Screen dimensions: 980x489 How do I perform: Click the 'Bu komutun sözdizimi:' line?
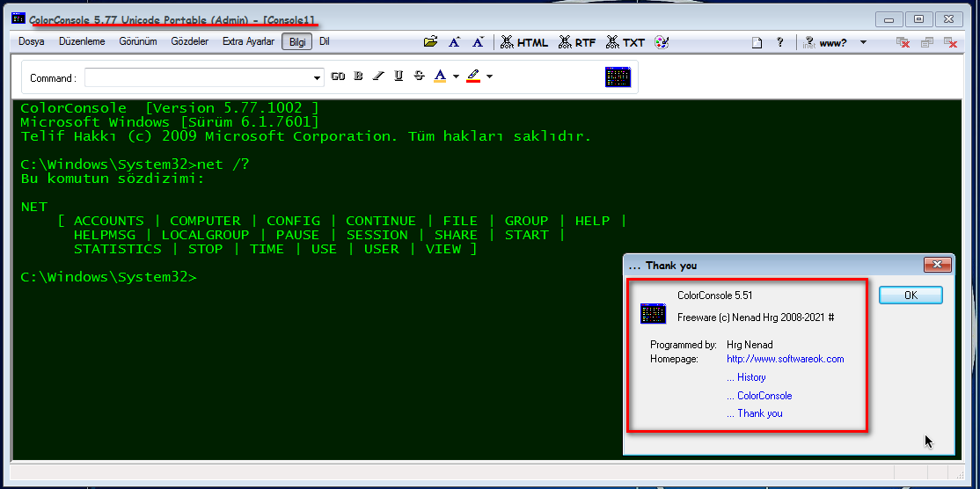click(x=113, y=179)
